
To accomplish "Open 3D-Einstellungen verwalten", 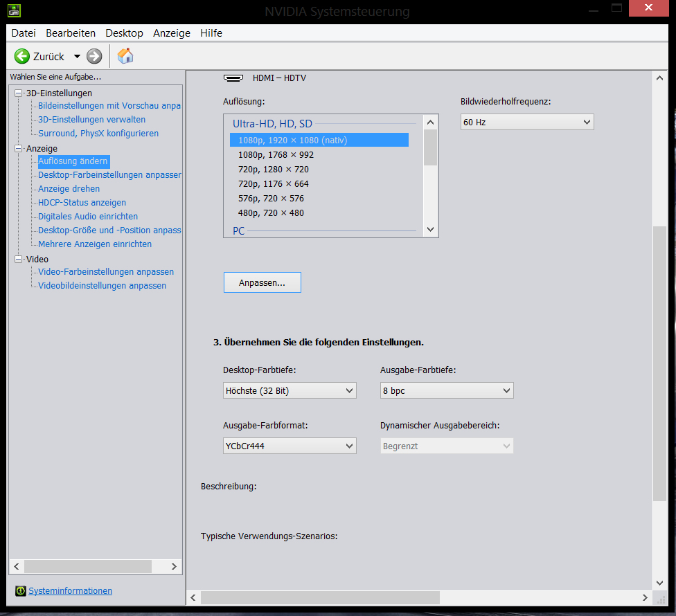I will 92,119.
